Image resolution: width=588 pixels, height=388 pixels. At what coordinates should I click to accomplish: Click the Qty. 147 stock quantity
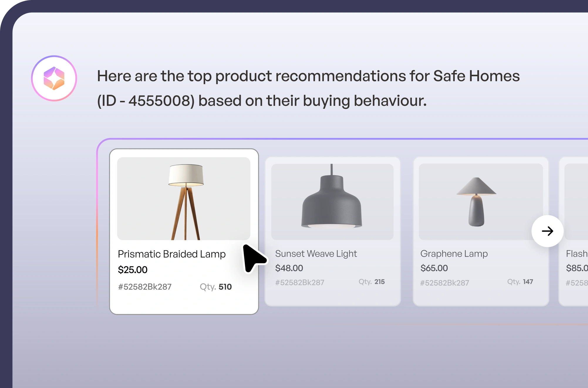pyautogui.click(x=520, y=282)
